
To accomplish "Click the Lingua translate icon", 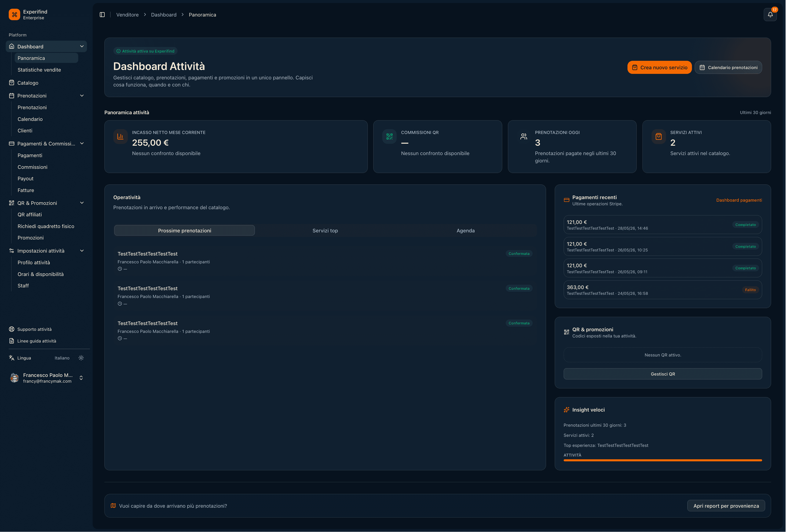I will click(x=11, y=358).
